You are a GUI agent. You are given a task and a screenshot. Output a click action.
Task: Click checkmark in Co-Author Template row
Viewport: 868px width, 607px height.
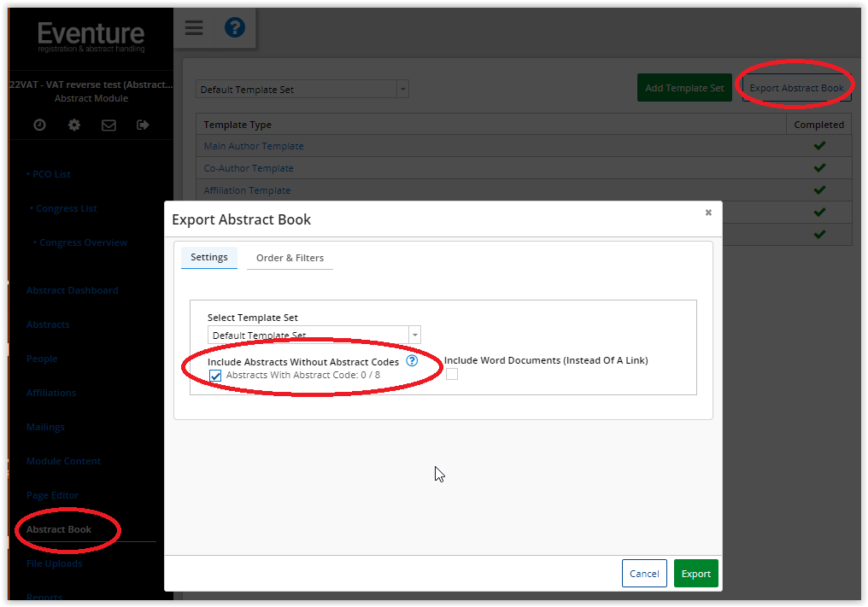(819, 167)
